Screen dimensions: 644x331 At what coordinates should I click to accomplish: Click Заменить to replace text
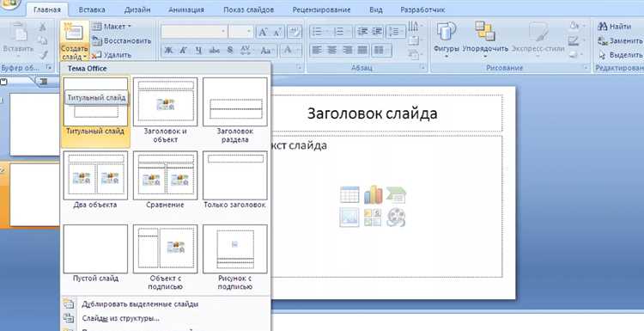[620, 40]
